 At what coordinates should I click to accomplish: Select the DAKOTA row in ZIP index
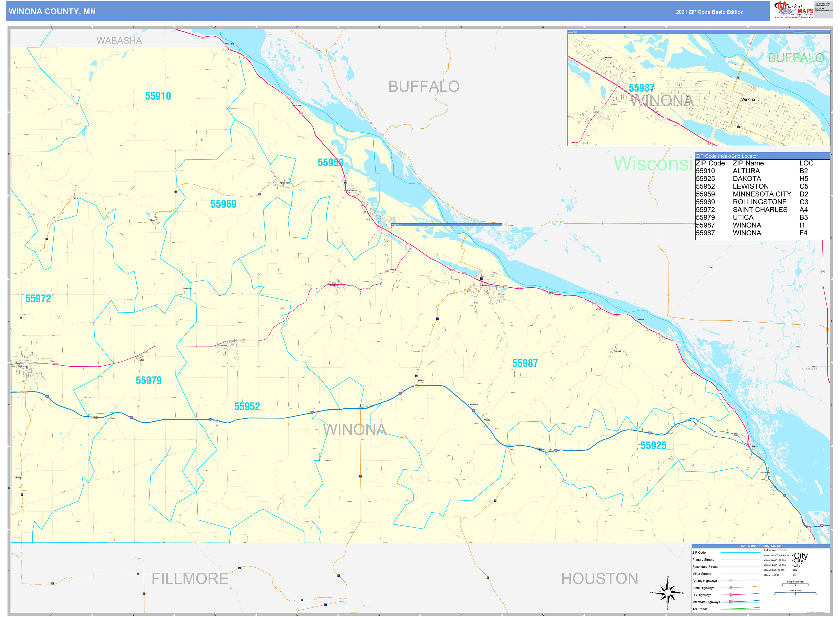pos(762,179)
